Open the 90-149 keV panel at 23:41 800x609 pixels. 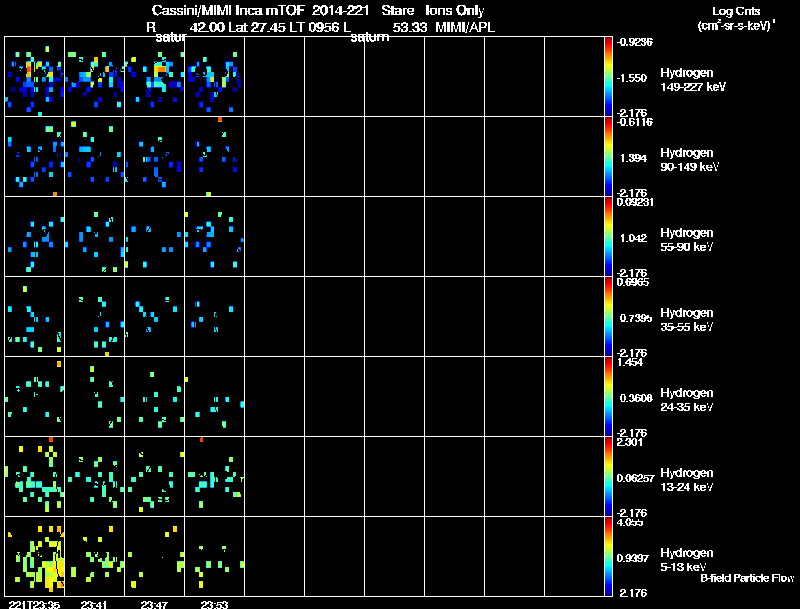point(94,157)
